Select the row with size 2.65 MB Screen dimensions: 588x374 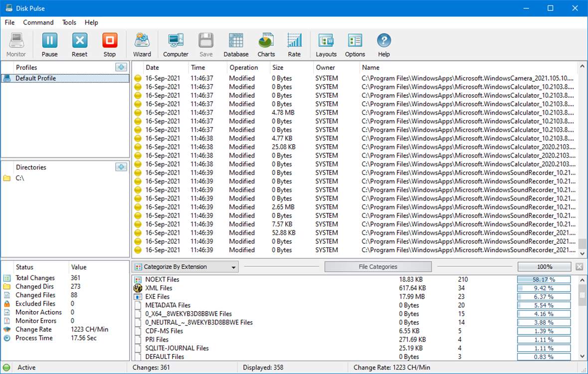pyautogui.click(x=355, y=207)
